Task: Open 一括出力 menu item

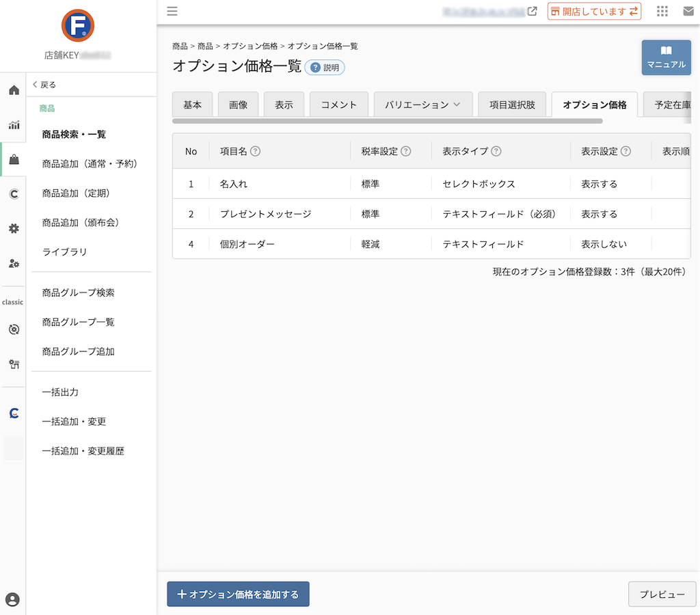Action: (60, 392)
